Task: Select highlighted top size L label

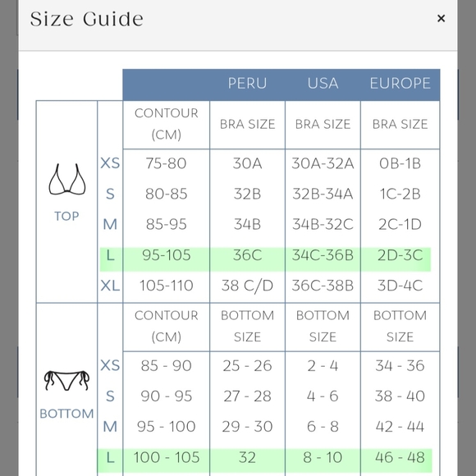Action: 111,255
